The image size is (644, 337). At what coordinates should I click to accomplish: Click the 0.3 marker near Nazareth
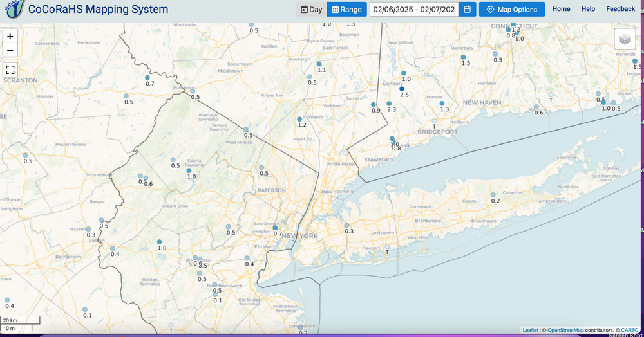click(x=88, y=229)
